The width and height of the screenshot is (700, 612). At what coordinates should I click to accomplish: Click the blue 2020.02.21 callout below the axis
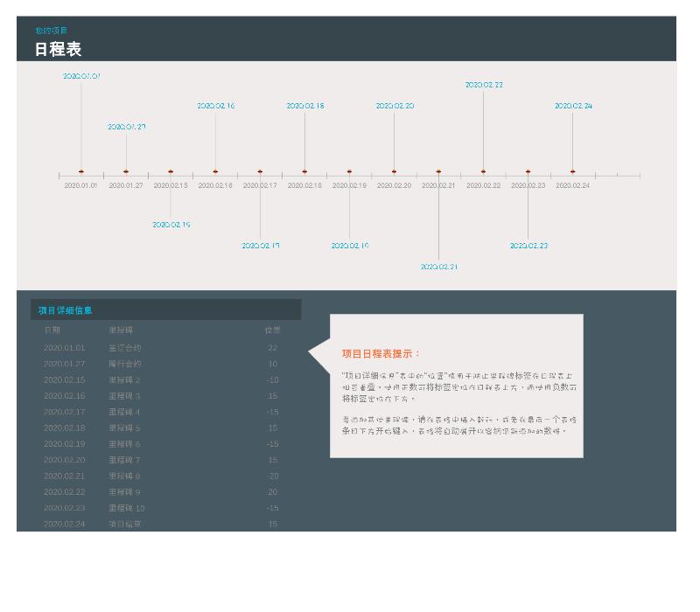439,267
